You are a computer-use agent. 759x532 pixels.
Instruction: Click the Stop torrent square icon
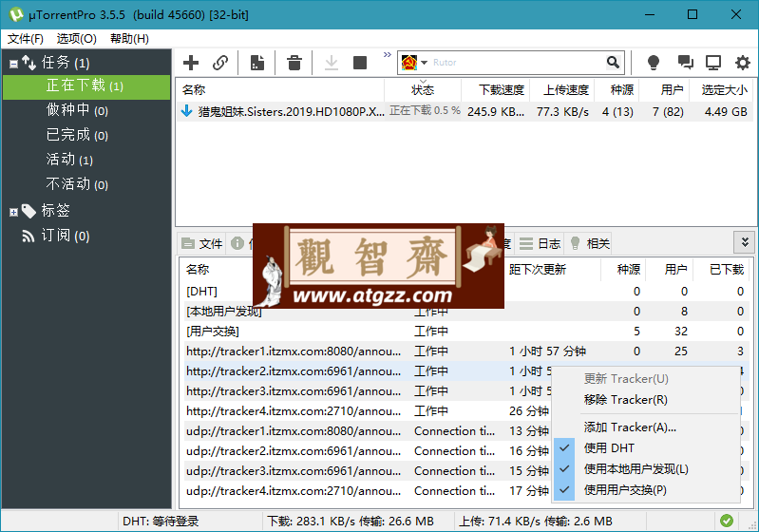click(x=360, y=63)
